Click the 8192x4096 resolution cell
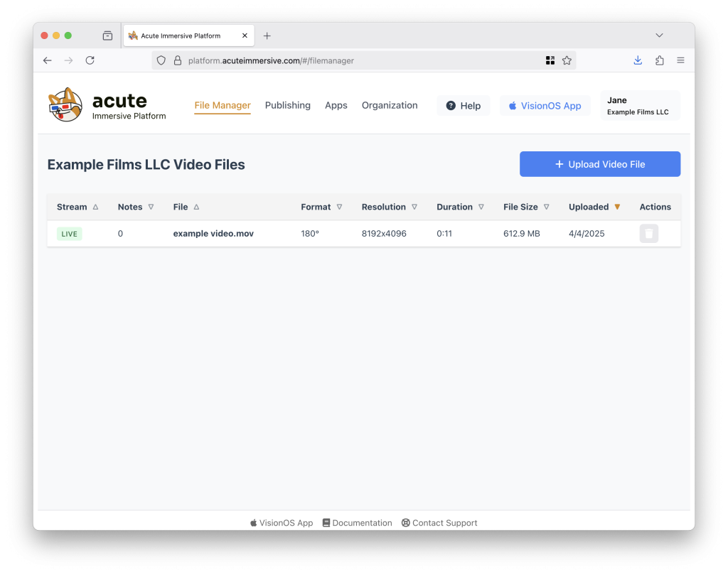This screenshot has height=574, width=728. (x=384, y=234)
